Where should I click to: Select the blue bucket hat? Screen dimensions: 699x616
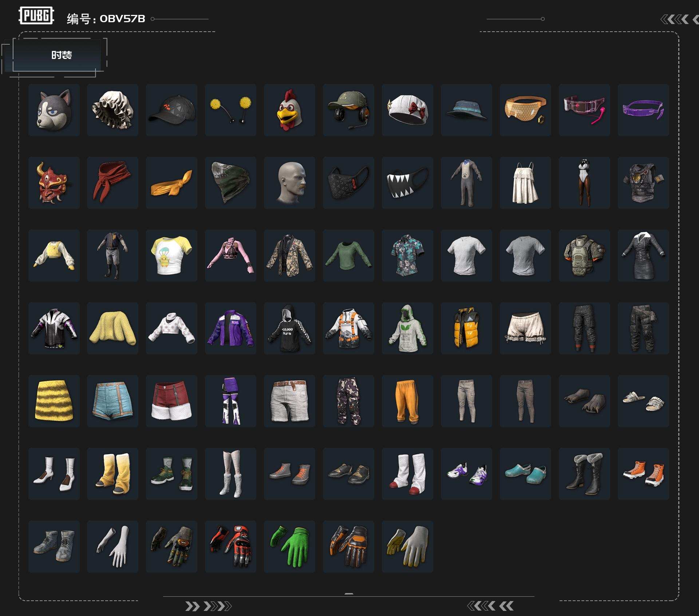click(467, 110)
